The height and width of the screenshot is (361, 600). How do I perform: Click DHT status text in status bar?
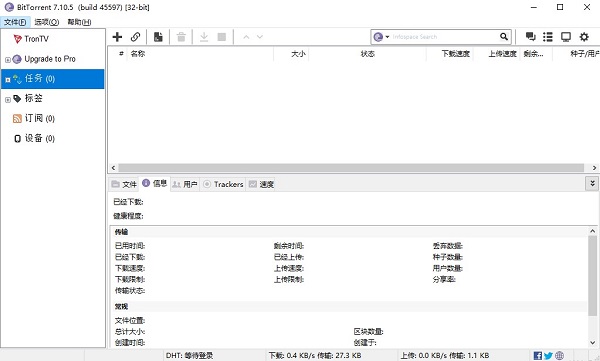click(189, 356)
